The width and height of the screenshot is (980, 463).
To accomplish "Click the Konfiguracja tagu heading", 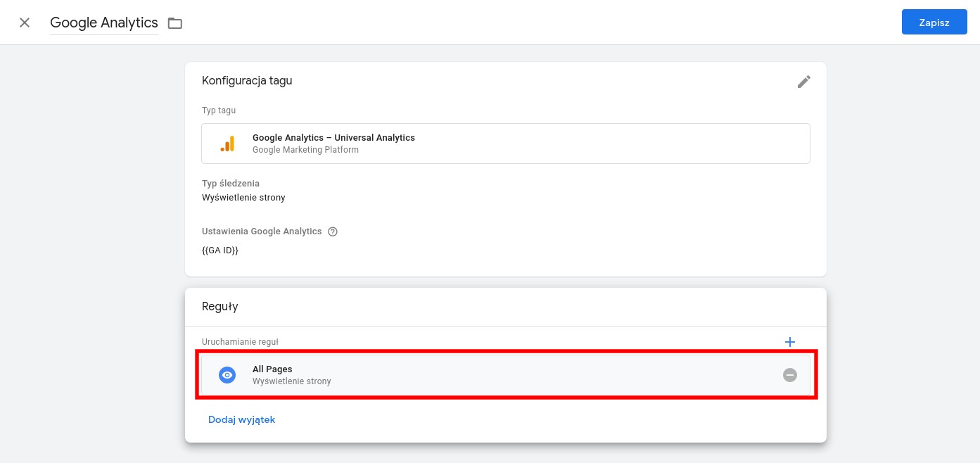I will click(x=247, y=80).
